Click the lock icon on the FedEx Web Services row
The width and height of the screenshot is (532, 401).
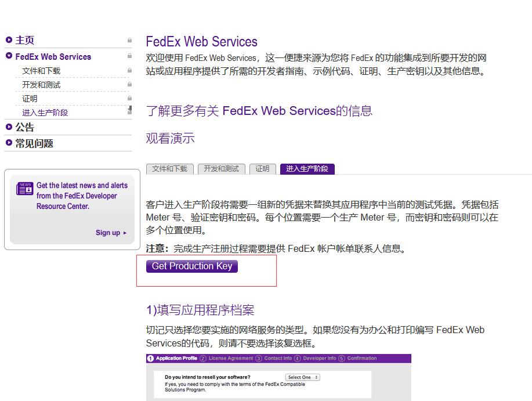point(129,56)
